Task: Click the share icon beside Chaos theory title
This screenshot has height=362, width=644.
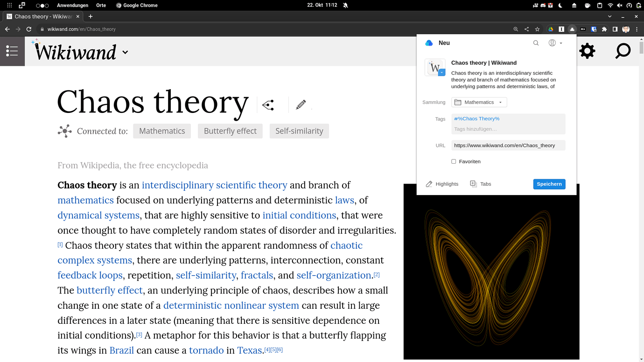Action: pos(268,105)
